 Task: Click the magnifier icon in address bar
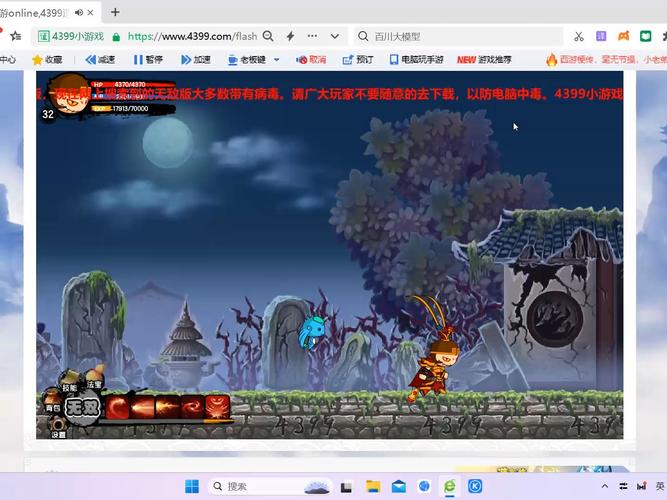pyautogui.click(x=268, y=36)
